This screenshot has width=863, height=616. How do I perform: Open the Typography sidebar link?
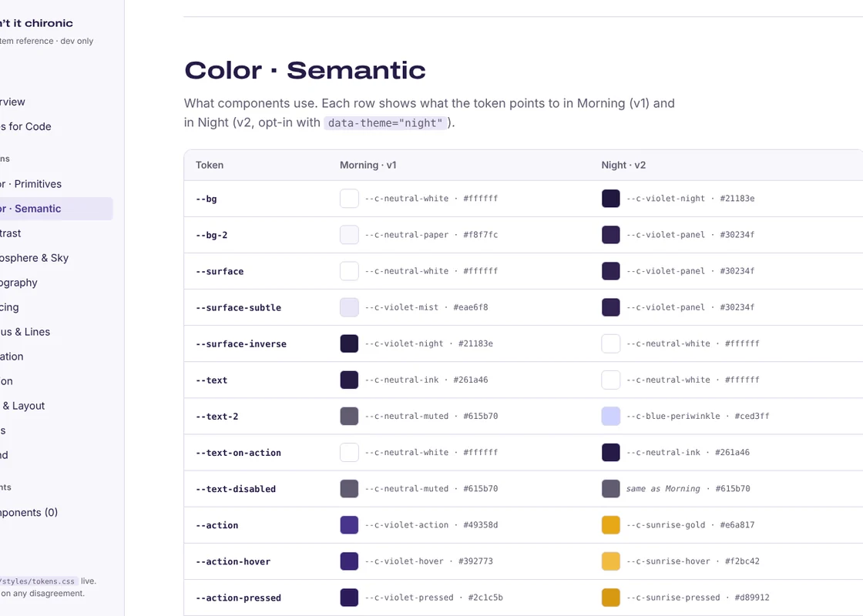click(18, 283)
